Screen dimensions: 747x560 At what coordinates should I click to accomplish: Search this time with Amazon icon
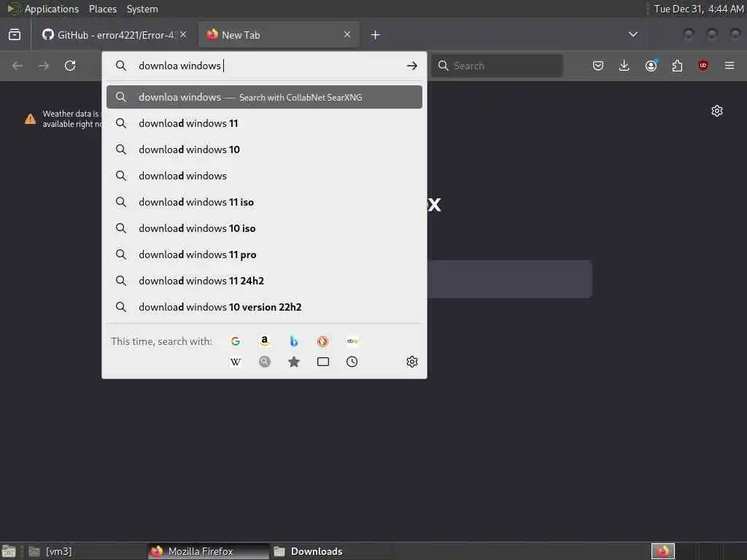(x=264, y=341)
